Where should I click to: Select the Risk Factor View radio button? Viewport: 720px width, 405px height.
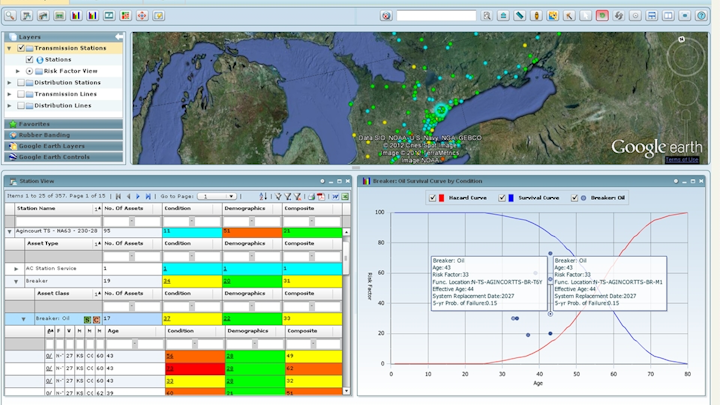click(x=29, y=71)
